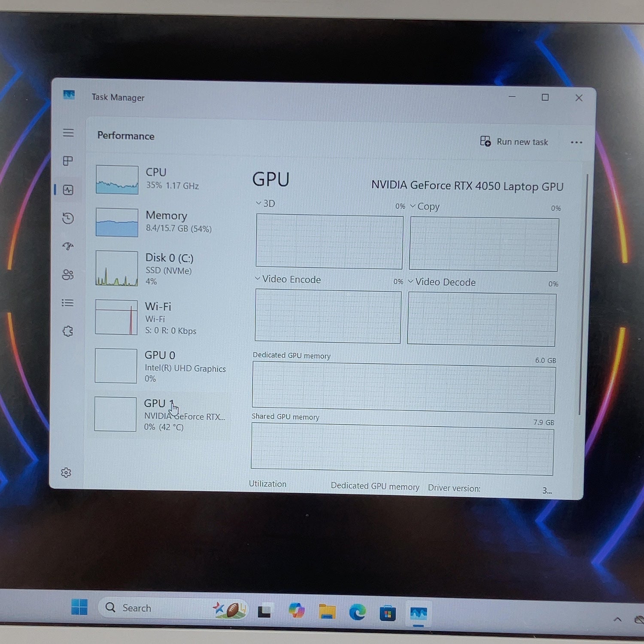This screenshot has width=644, height=644.
Task: Open Microsoft Store from taskbar
Action: point(387,613)
